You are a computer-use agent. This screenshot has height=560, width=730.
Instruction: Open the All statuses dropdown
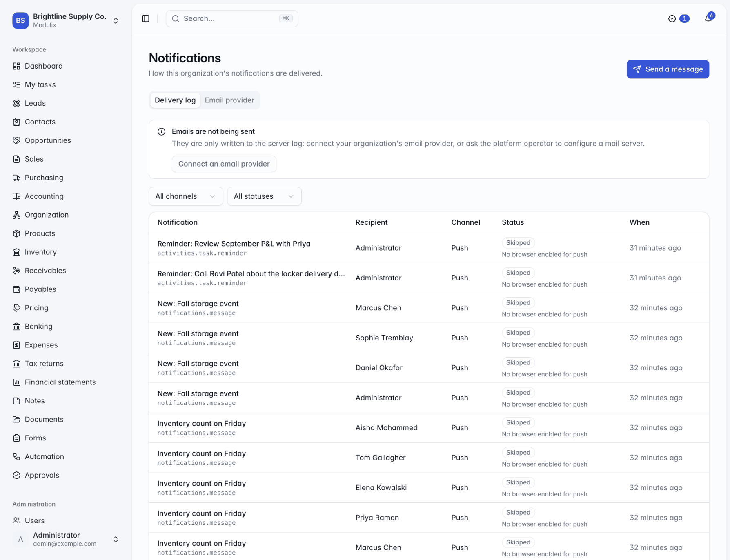pyautogui.click(x=264, y=196)
